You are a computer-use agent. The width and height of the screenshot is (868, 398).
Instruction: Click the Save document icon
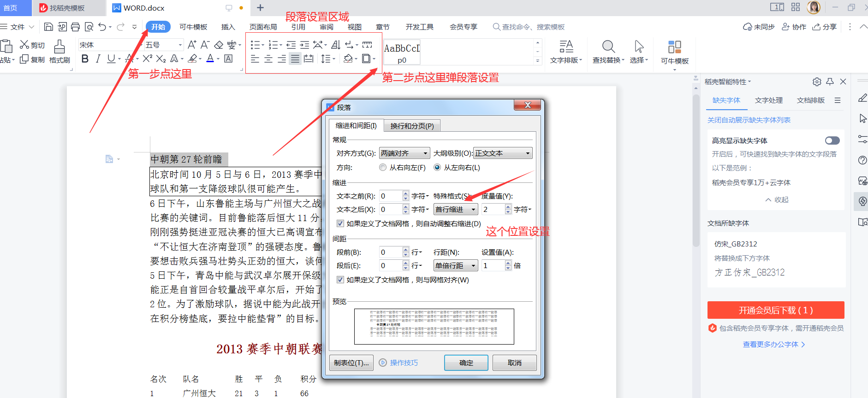[x=48, y=27]
